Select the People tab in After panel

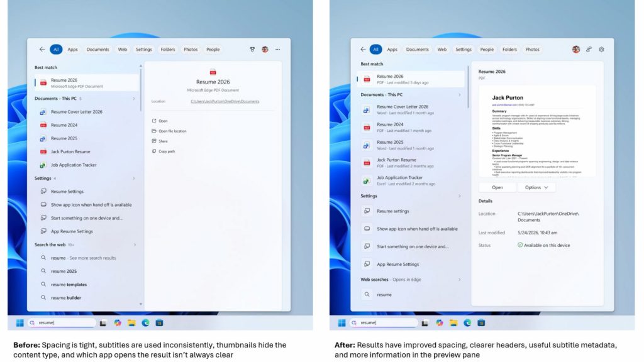tap(487, 49)
